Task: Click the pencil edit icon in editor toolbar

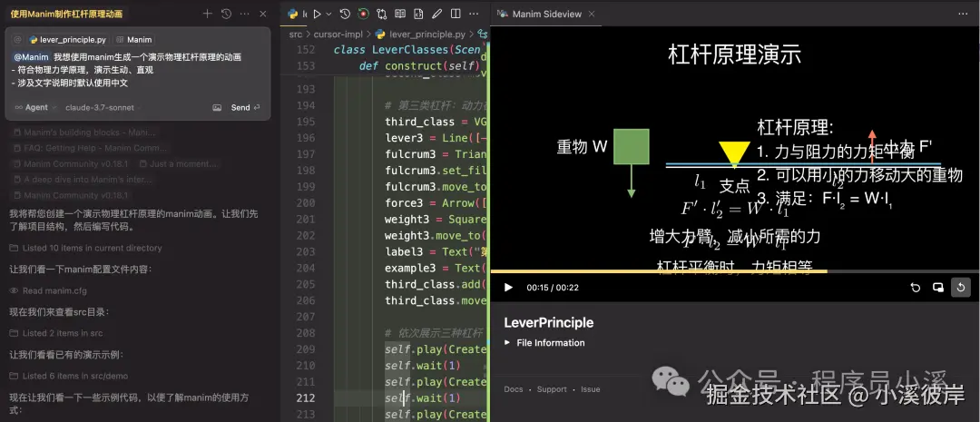Action: click(x=436, y=14)
